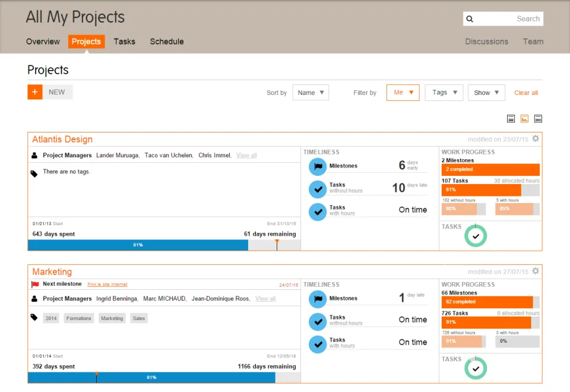Toggle the Sales tag in Marketing
This screenshot has height=392, width=570.
tap(139, 318)
